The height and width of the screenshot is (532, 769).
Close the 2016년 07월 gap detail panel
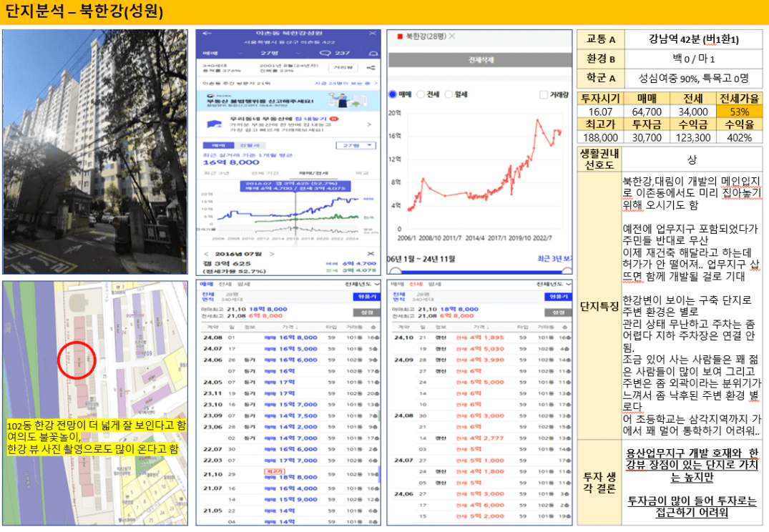click(x=371, y=254)
